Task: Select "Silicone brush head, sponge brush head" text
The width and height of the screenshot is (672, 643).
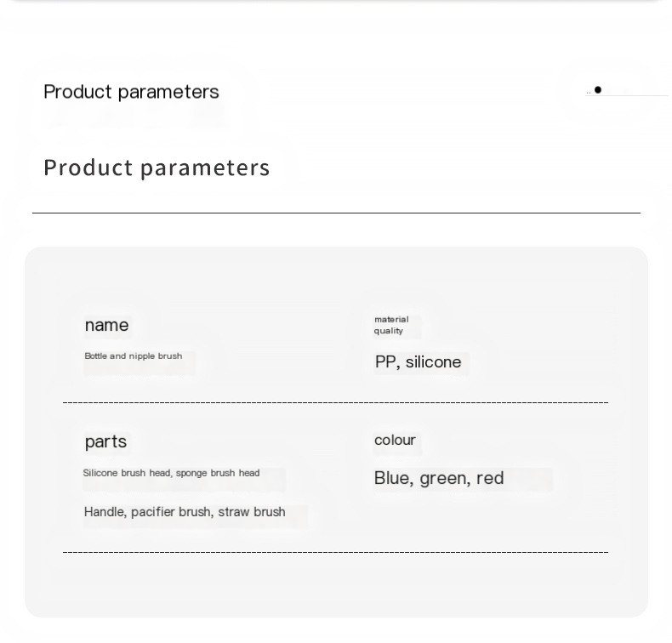Action: [x=171, y=473]
